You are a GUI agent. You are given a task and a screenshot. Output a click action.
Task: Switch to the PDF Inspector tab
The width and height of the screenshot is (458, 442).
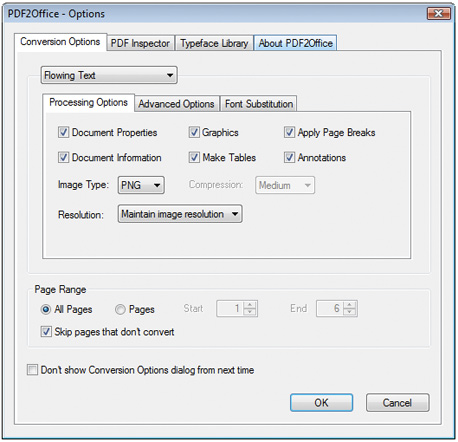[x=141, y=43]
